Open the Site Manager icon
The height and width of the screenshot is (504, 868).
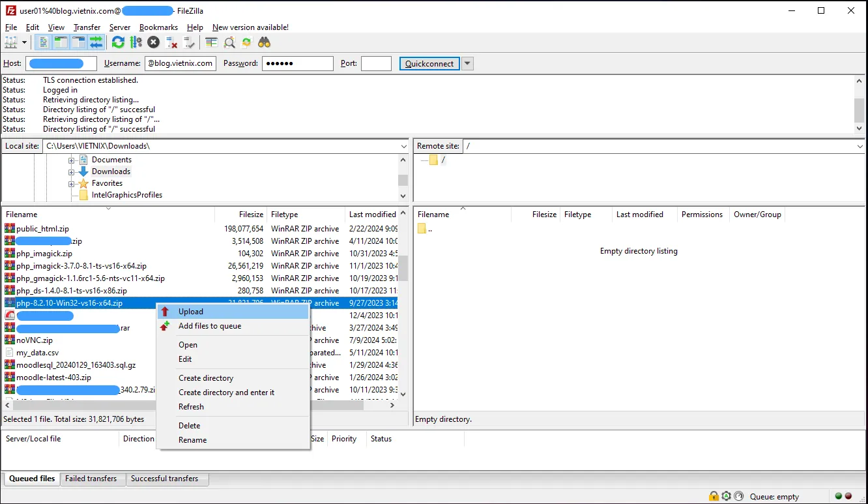11,42
